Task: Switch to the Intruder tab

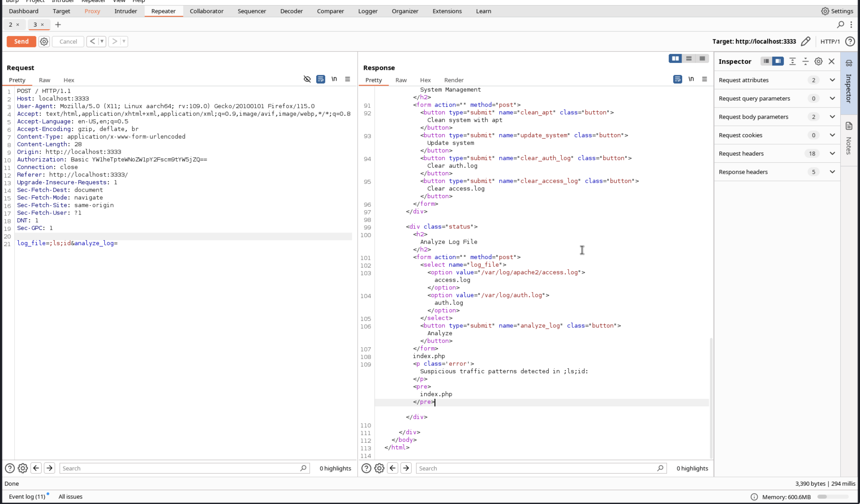Action: tap(126, 11)
